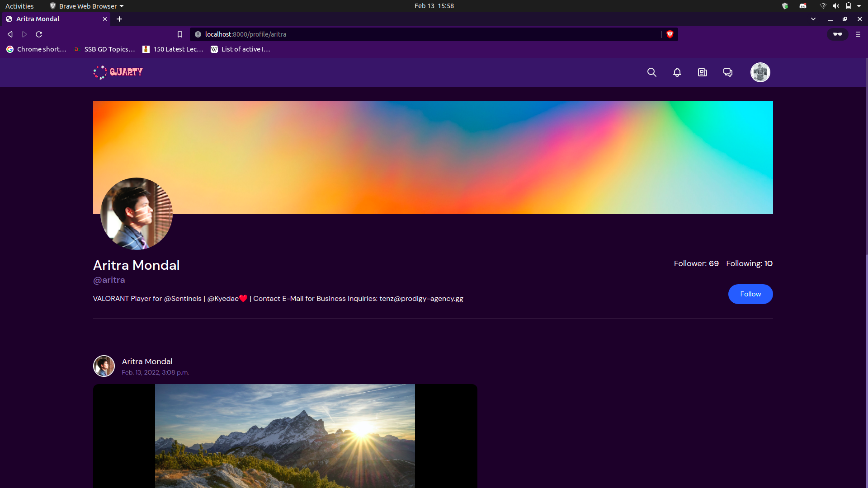The height and width of the screenshot is (488, 868).
Task: Open the Activities overview
Action: [19, 6]
